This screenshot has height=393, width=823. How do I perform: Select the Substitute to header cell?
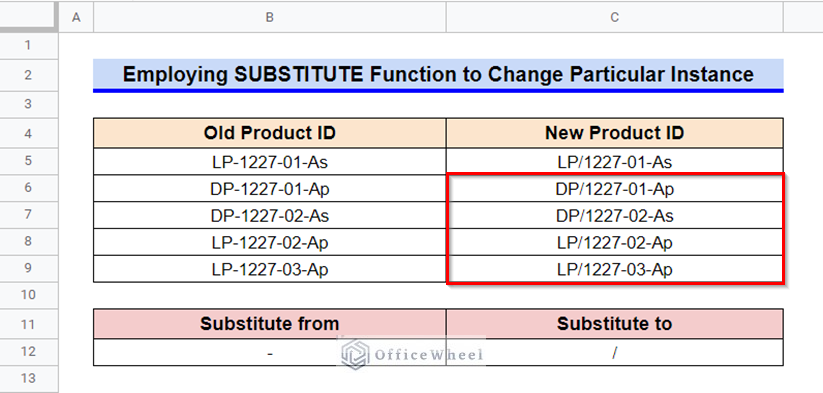click(x=615, y=324)
